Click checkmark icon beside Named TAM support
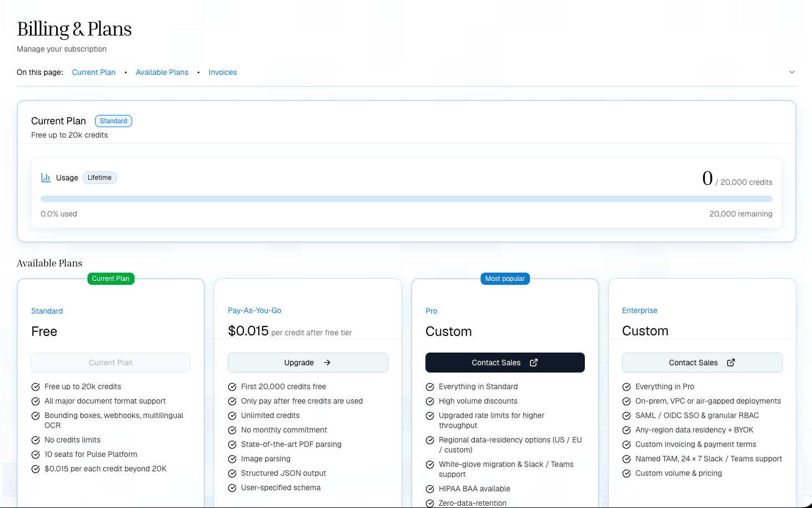812x508 pixels. tap(626, 459)
